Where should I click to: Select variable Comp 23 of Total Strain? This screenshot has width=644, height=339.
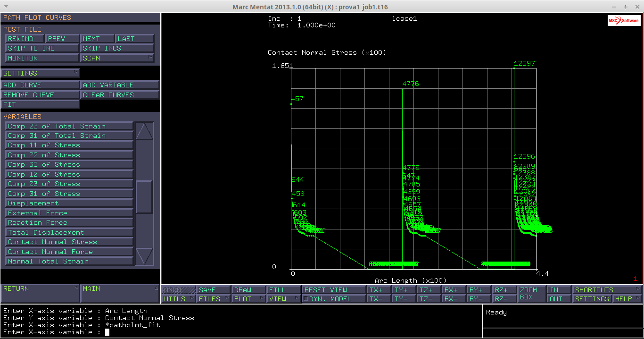point(70,126)
